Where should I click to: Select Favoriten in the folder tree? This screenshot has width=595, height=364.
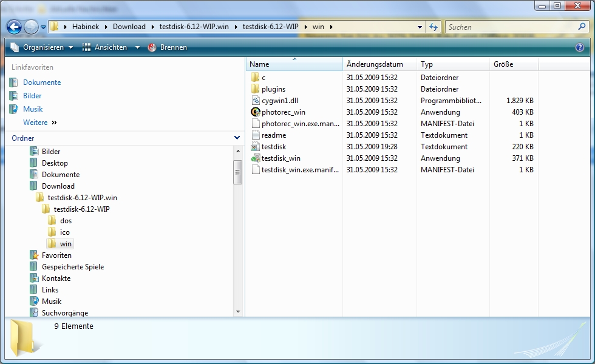(56, 255)
